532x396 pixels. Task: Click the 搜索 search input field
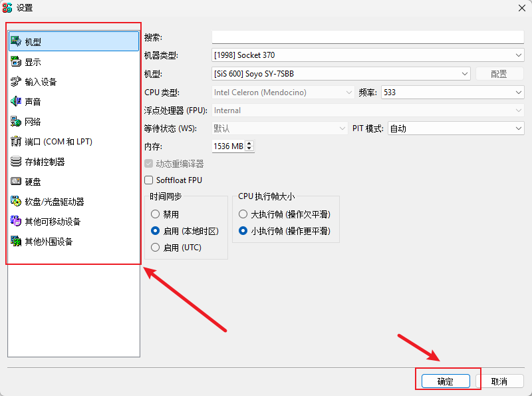368,37
